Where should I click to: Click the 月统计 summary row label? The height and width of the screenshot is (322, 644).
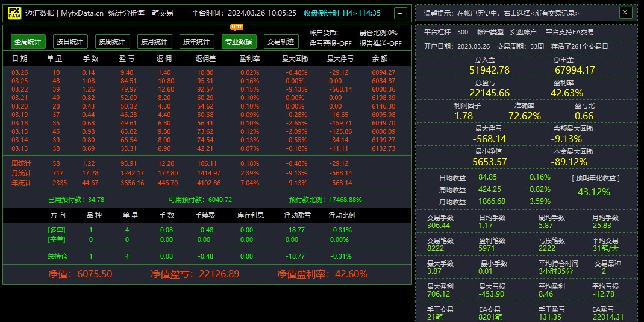pyautogui.click(x=21, y=173)
